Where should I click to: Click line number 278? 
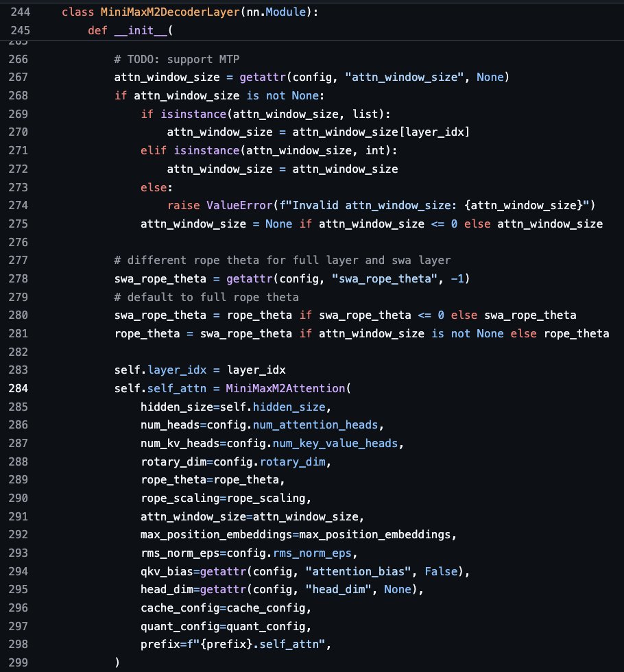[18, 278]
